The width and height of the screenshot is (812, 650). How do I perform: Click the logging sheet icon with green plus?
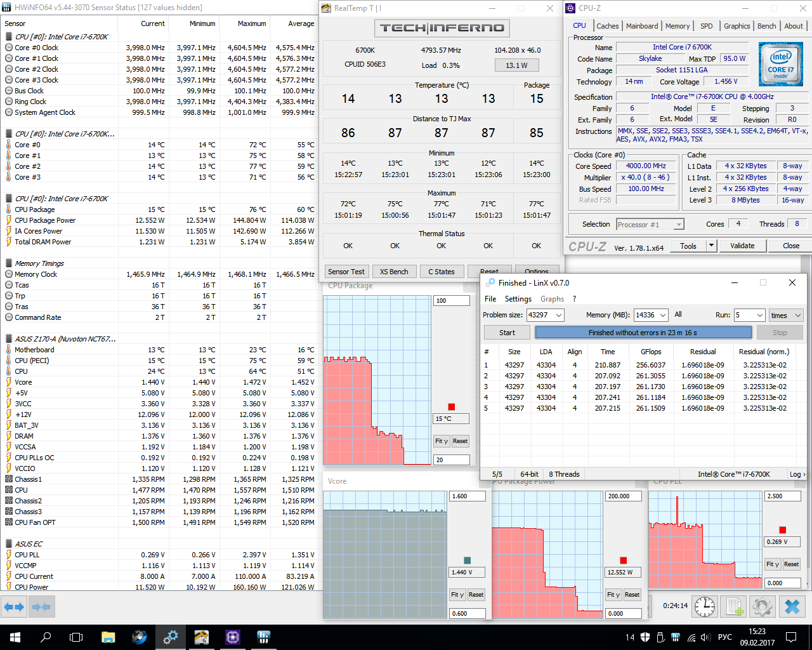735,606
